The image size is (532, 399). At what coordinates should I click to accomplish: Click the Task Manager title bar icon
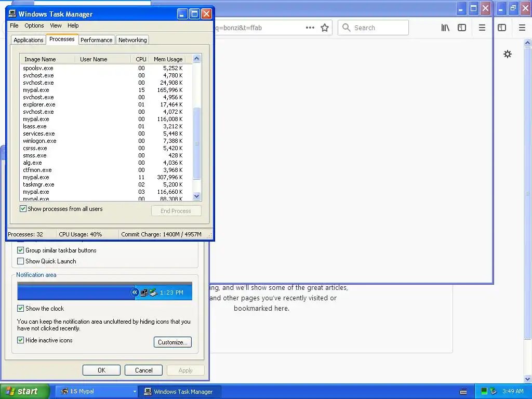pyautogui.click(x=12, y=14)
